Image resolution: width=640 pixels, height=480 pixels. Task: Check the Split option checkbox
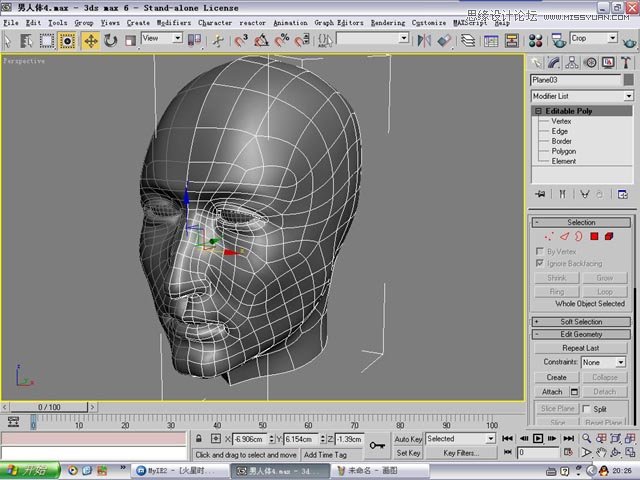coord(586,409)
